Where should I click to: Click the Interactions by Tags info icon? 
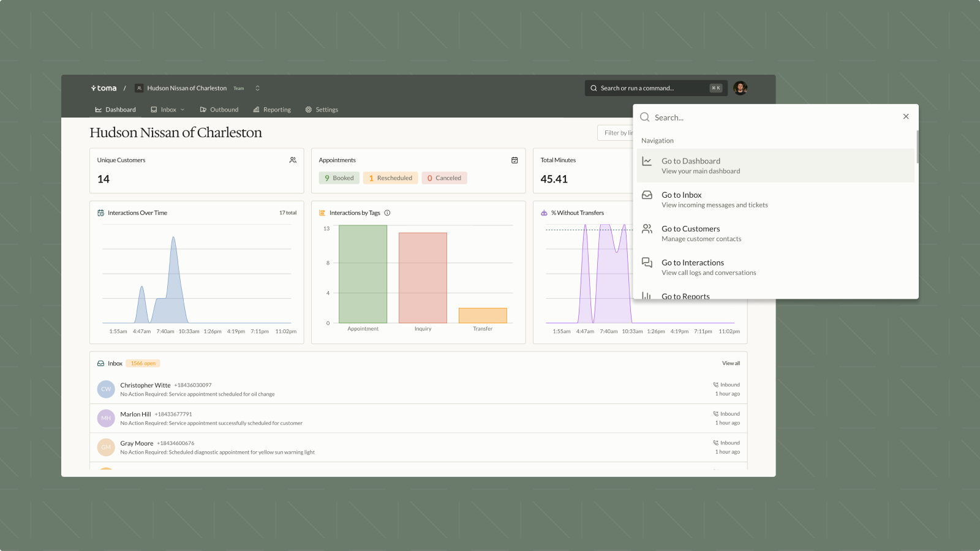click(387, 213)
